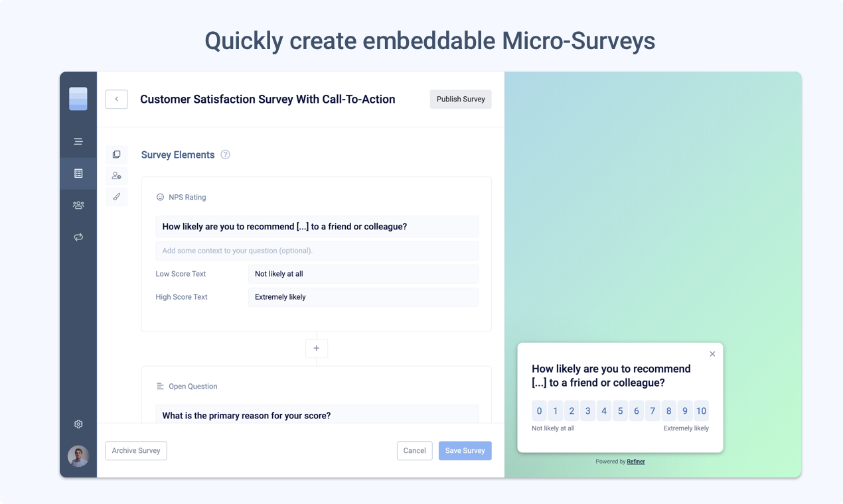
Task: Click the integrations loop arrows icon
Action: pos(78,237)
